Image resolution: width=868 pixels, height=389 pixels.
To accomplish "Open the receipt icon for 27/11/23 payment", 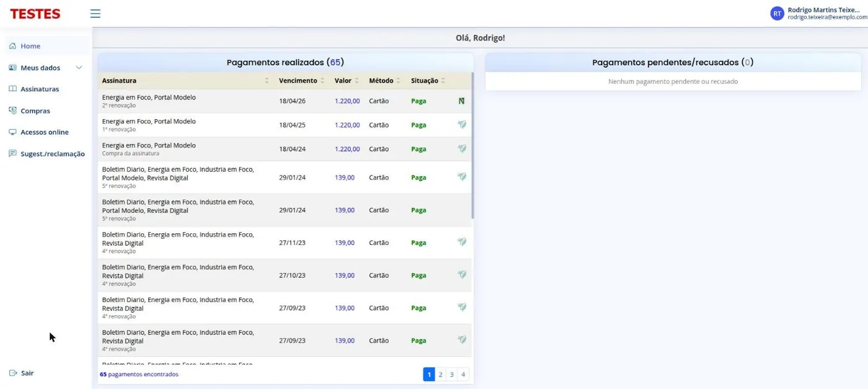I will pos(462,243).
